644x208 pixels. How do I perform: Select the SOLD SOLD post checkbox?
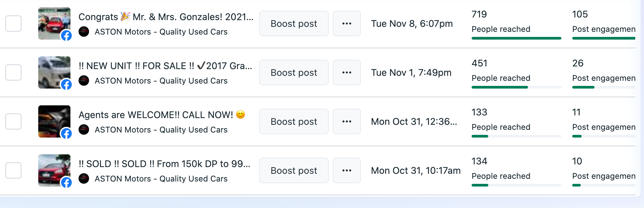point(13,170)
